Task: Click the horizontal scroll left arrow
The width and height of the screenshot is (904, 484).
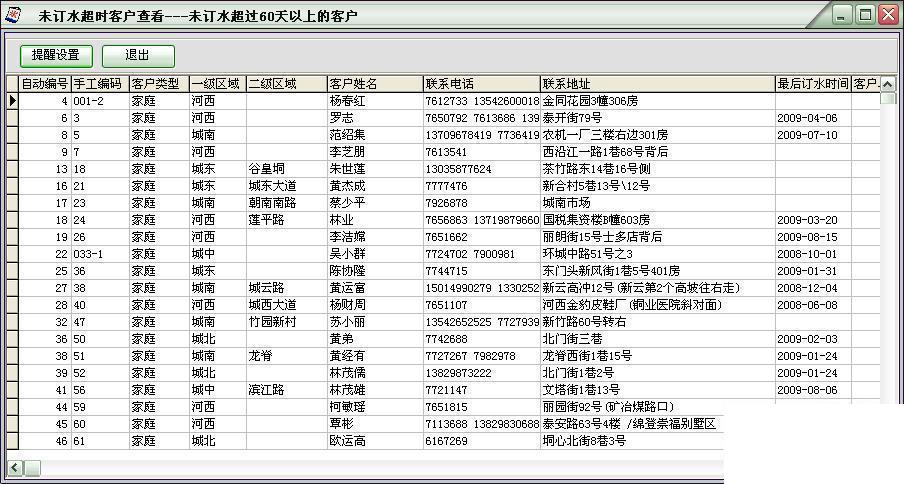Action: click(14, 468)
